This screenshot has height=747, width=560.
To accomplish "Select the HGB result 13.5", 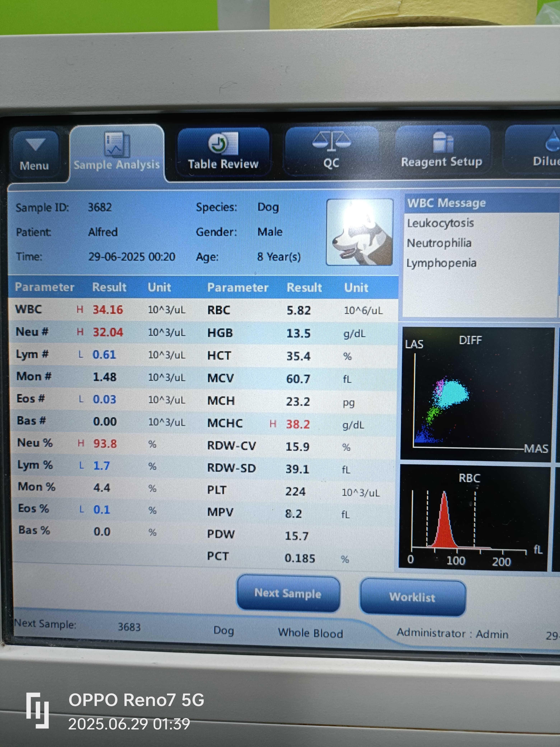I will (298, 333).
